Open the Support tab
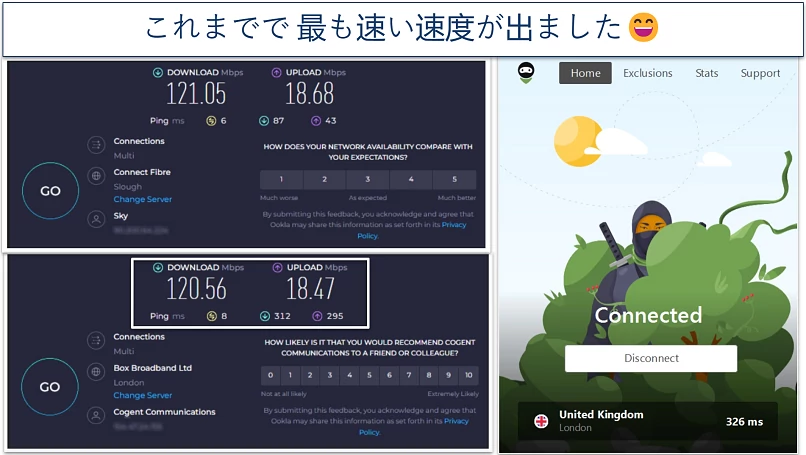 click(x=760, y=73)
